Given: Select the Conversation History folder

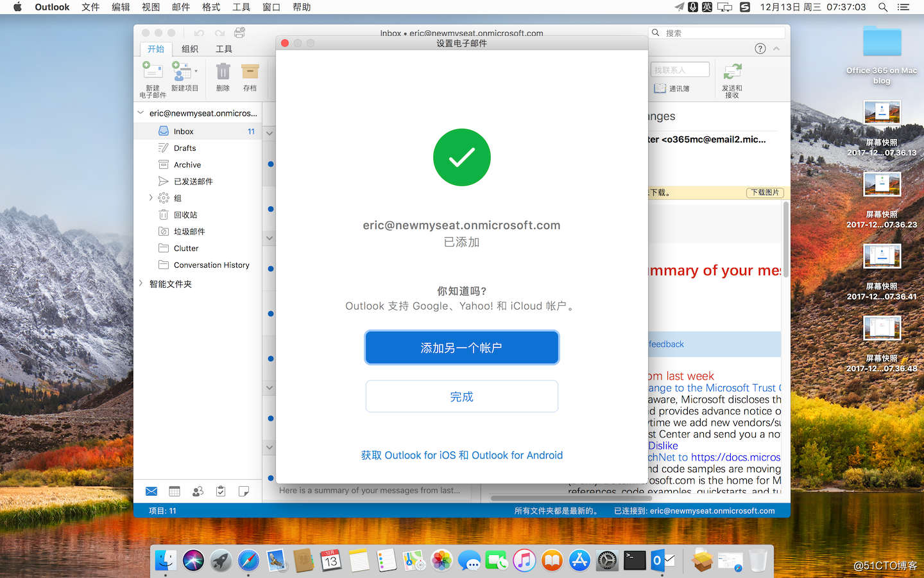Looking at the screenshot, I should point(198,265).
